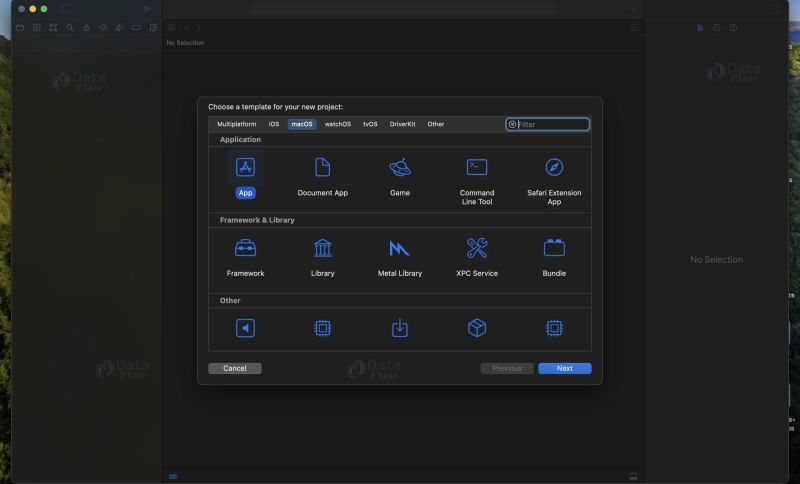Select the App template icon
The image size is (800, 484).
point(245,167)
